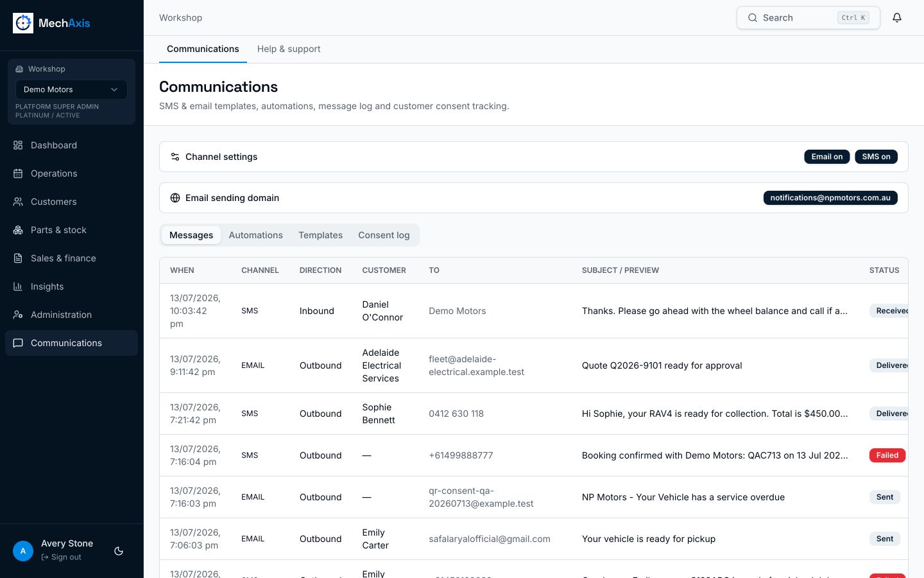Click the Sign out link
The height and width of the screenshot is (578, 924).
(x=61, y=557)
